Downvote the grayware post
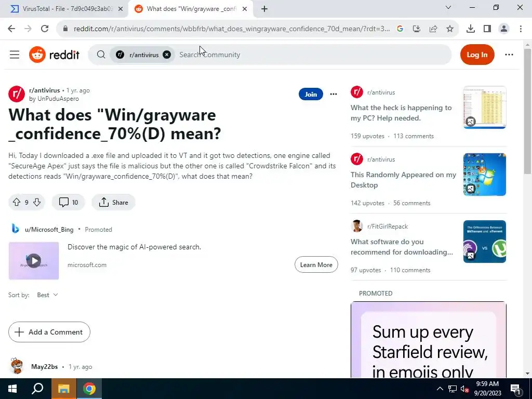Image resolution: width=532 pixels, height=399 pixels. (37, 203)
